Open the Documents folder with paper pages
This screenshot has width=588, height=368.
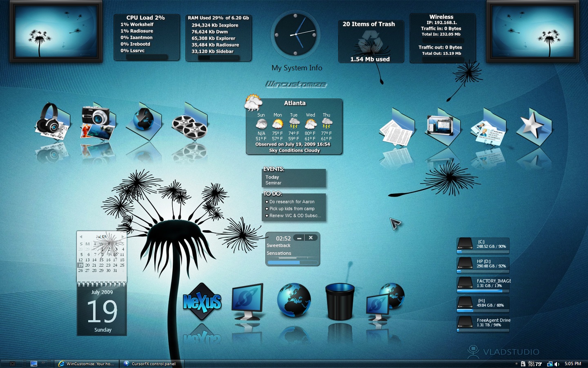[396, 128]
